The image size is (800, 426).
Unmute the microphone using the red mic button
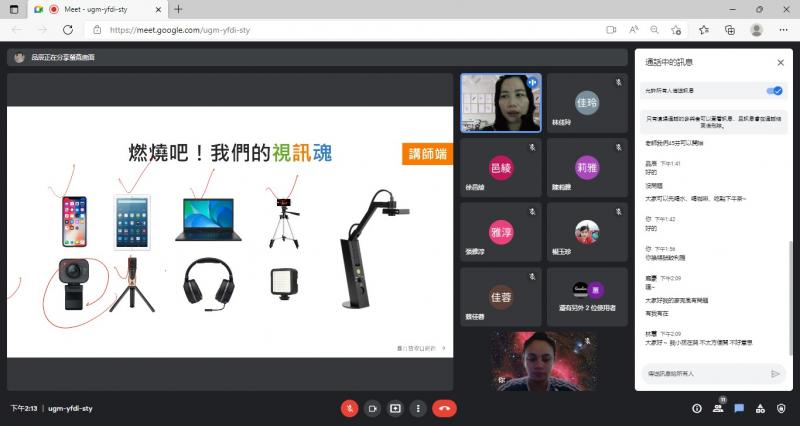(349, 409)
